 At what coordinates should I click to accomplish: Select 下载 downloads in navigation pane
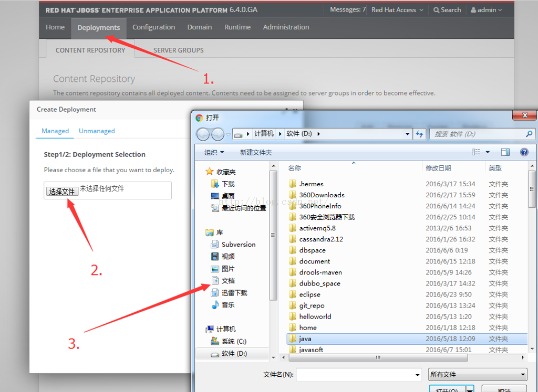pyautogui.click(x=223, y=184)
